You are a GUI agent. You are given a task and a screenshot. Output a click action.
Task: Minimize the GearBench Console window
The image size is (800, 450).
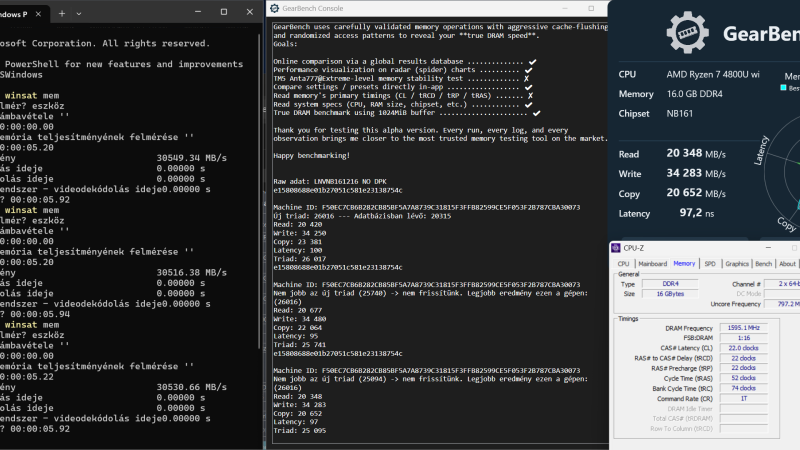[565, 8]
